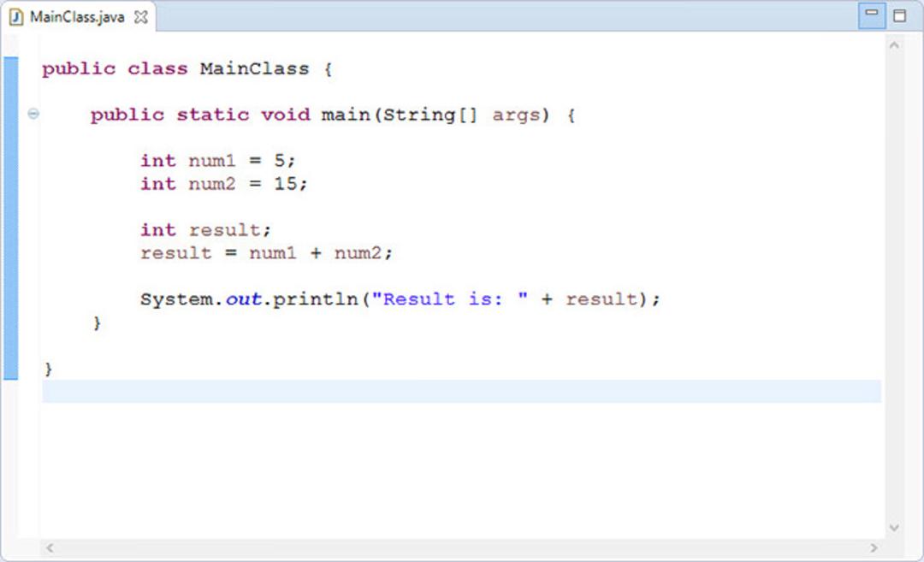Screen dimensions: 924x562
Task: Click the vertical scrollbar up arrow
Action: pos(894,45)
